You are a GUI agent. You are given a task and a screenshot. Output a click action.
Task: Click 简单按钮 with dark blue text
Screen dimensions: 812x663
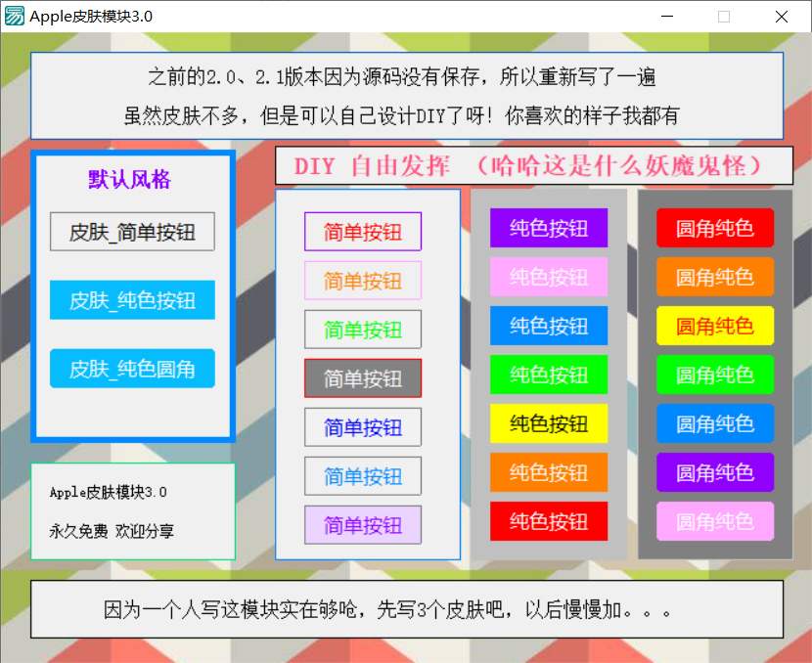pyautogui.click(x=363, y=427)
